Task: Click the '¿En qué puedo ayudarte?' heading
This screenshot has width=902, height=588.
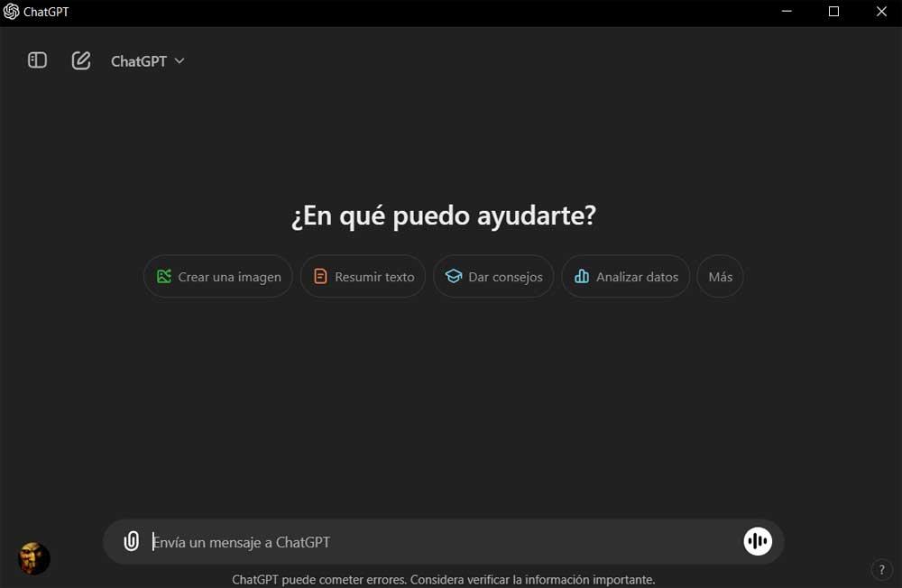Action: click(x=444, y=216)
